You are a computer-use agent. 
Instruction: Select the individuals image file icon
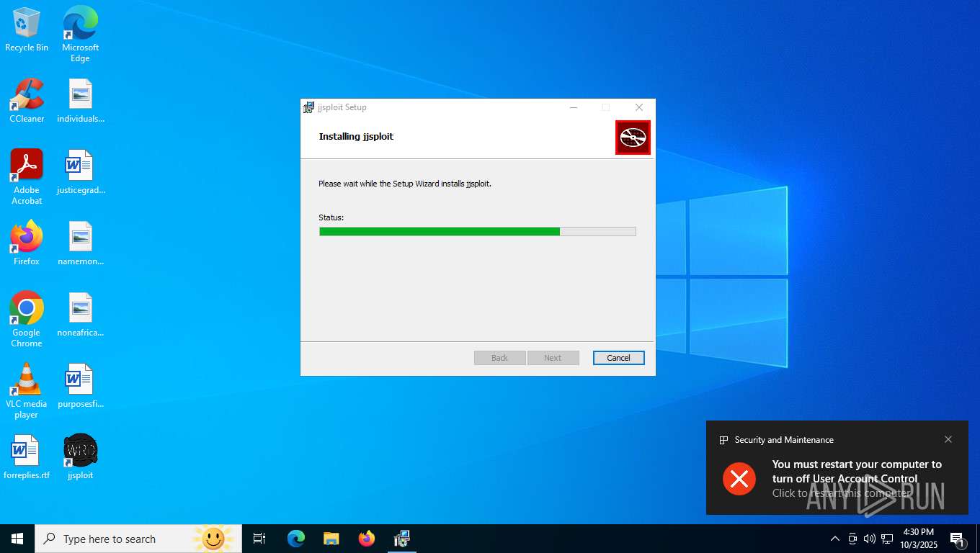click(80, 101)
